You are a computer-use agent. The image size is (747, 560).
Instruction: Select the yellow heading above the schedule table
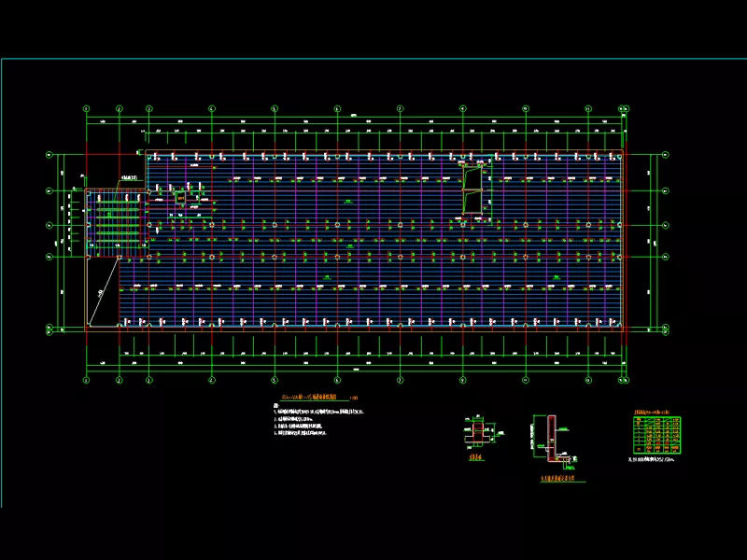pyautogui.click(x=656, y=412)
